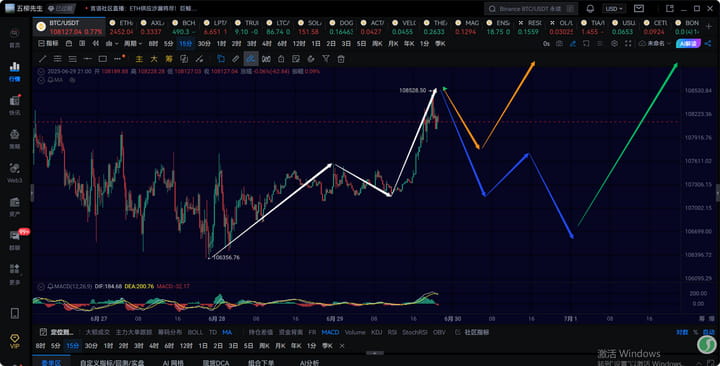
Task: Click the ruler measurement tool
Action: coord(236,59)
